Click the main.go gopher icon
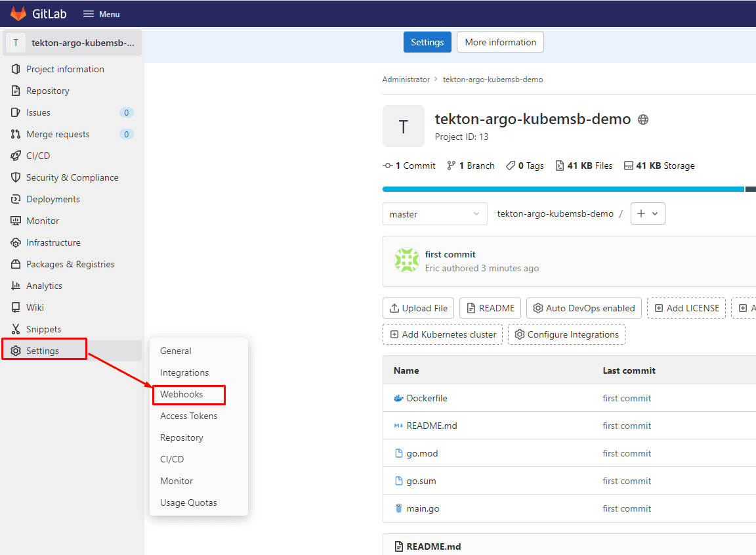The image size is (756, 555). pos(398,508)
